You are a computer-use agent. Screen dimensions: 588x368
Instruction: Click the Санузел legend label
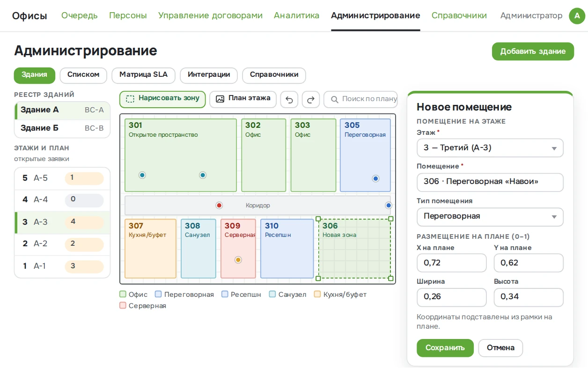point(292,294)
